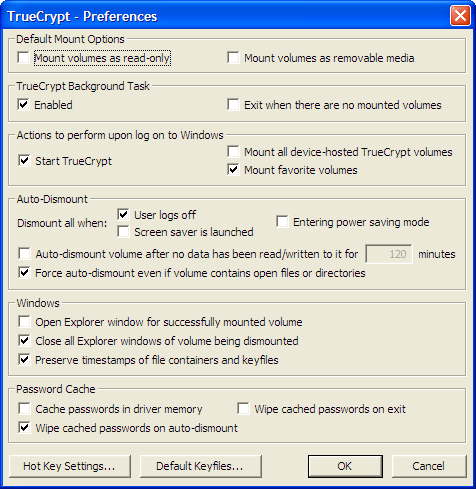476x489 pixels.
Task: Enable Mount volumes as read-only checkbox
Action: pos(23,57)
